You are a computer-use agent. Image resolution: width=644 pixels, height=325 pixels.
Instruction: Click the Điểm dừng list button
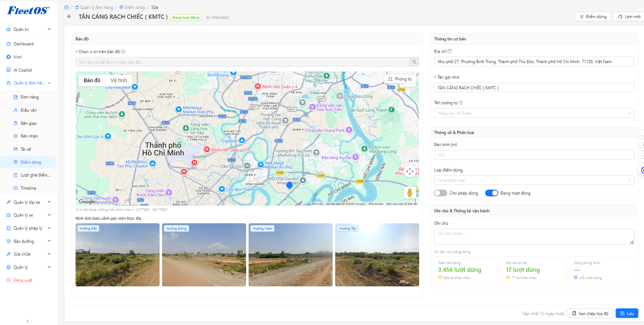click(x=593, y=17)
